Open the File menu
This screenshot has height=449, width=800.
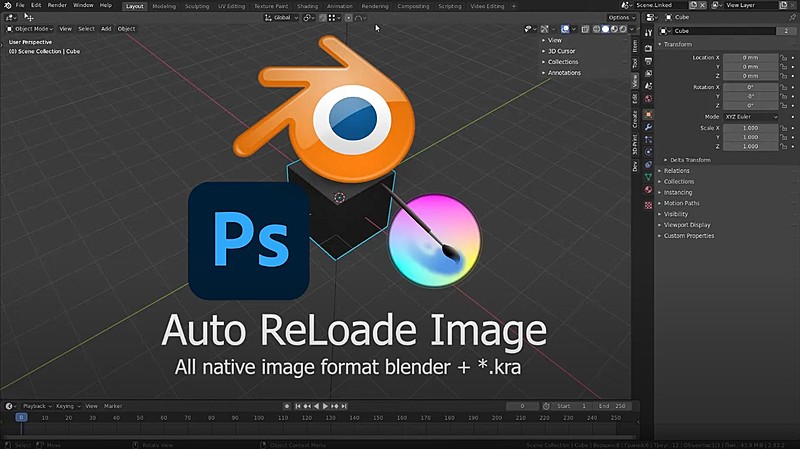(20, 5)
